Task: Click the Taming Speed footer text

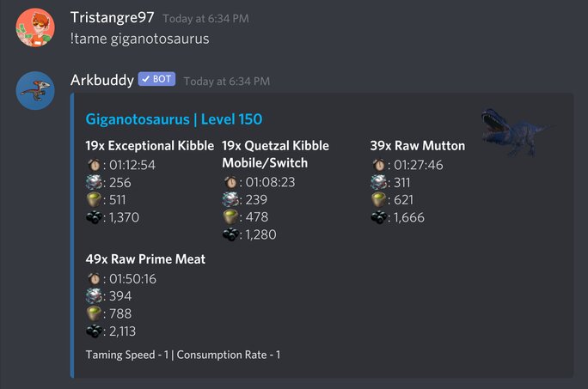Action: coord(183,355)
